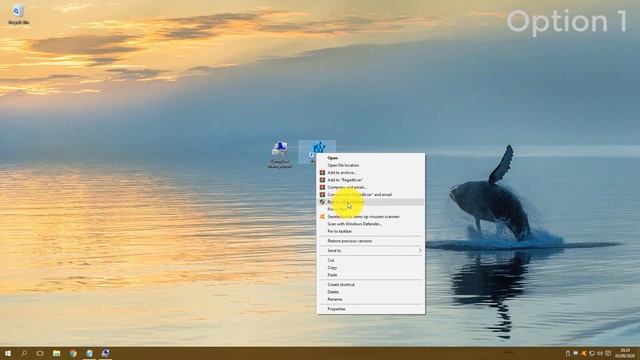Open the Windows Start menu

coord(8,353)
